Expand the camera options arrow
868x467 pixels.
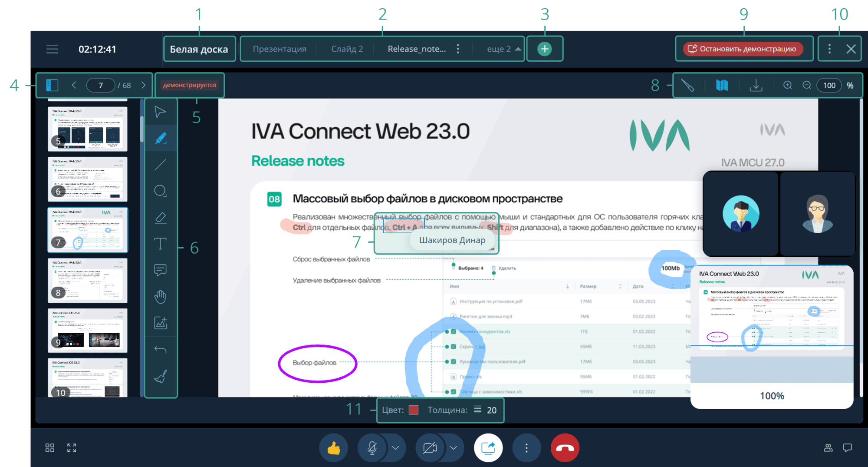point(454,448)
